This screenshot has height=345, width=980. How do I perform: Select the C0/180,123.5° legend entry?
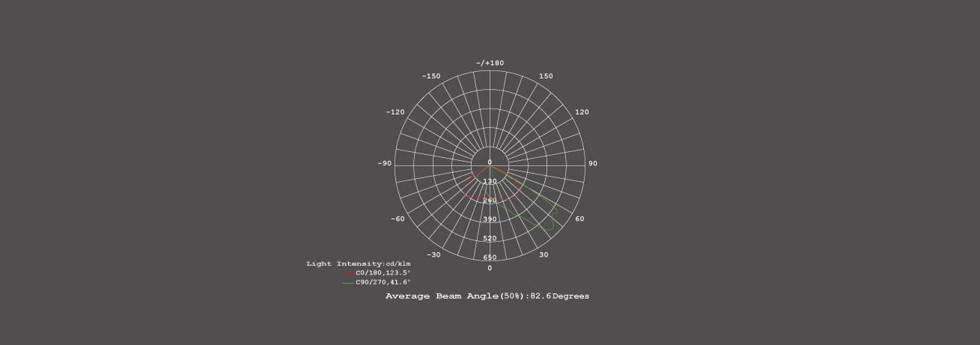click(383, 273)
